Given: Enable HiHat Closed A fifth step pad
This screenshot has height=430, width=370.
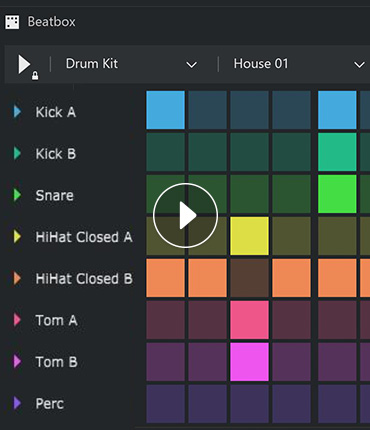Looking at the screenshot, I should (x=337, y=236).
